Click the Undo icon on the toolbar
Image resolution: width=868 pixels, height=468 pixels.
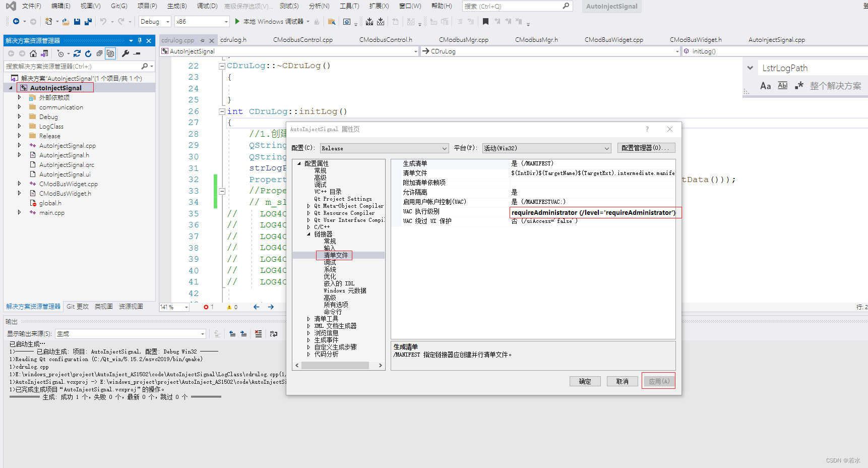[103, 22]
